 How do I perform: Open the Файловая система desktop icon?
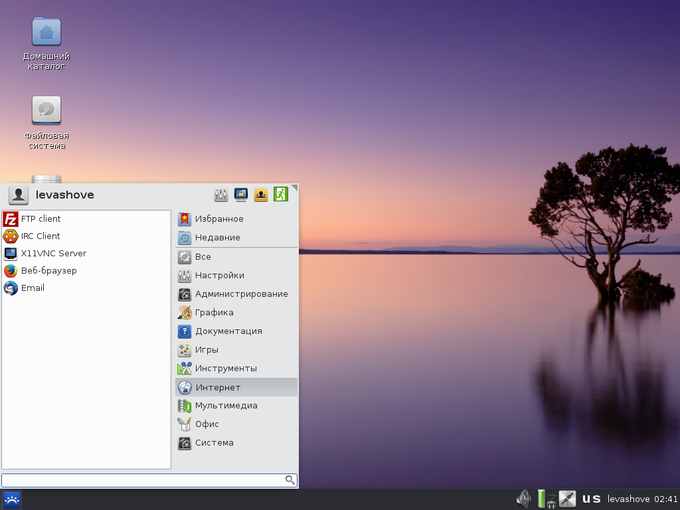coord(46,123)
